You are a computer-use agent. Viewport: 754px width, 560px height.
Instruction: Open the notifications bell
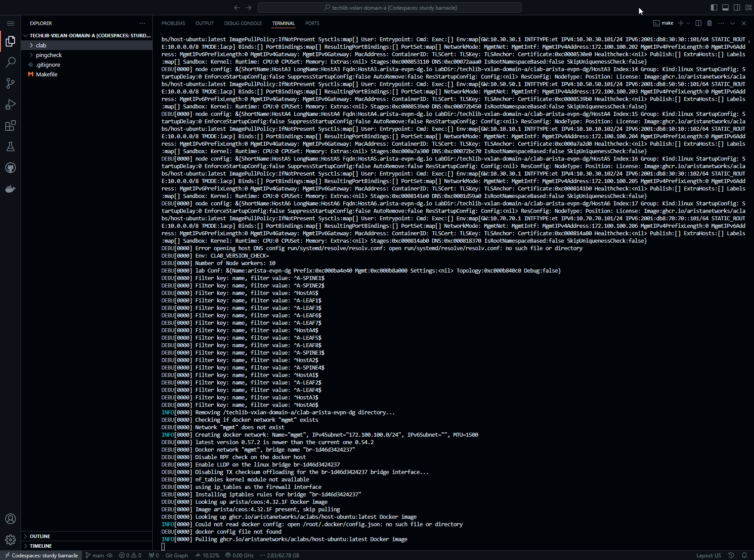pos(744,555)
